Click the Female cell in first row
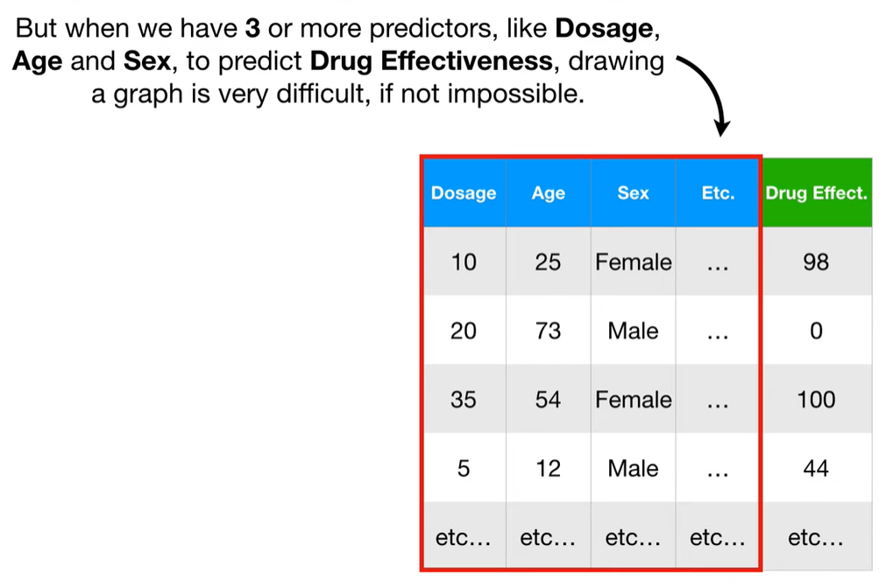Viewport: 886px width, 588px height. tap(633, 261)
